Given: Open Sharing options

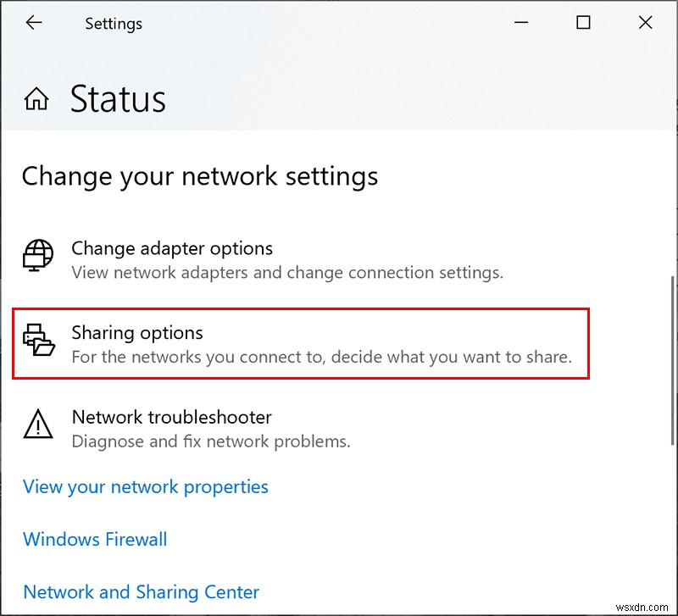Looking at the screenshot, I should point(136,333).
